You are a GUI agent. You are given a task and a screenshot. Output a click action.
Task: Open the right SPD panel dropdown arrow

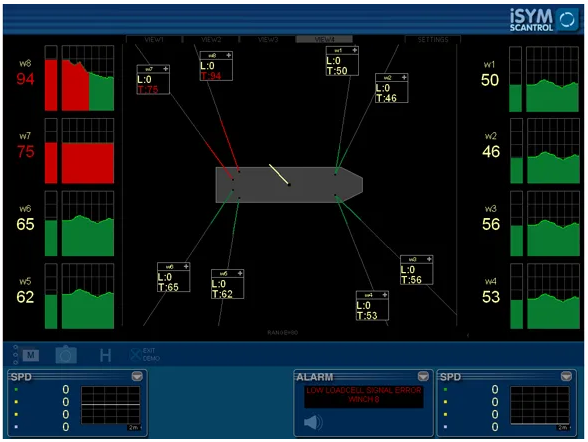[566, 376]
